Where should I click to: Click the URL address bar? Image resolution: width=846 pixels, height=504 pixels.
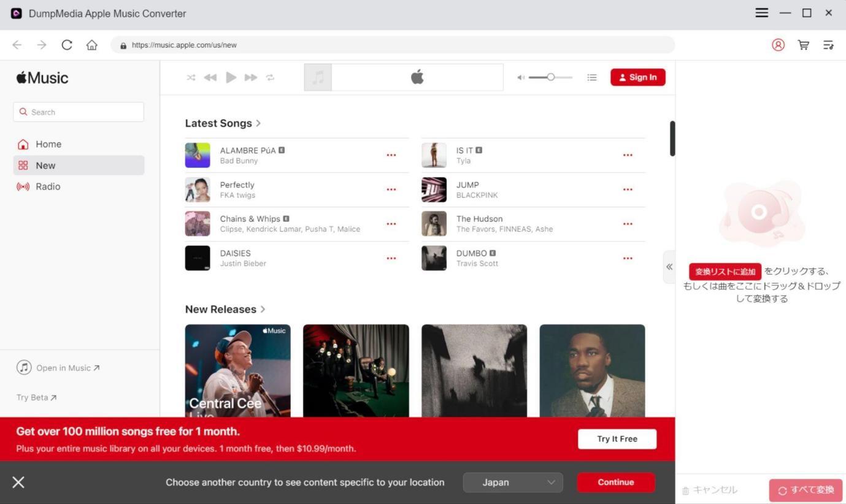pos(393,45)
